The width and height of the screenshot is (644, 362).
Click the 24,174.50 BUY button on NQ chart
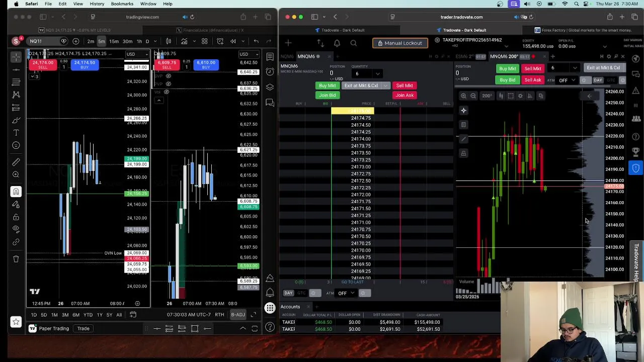pyautogui.click(x=85, y=65)
